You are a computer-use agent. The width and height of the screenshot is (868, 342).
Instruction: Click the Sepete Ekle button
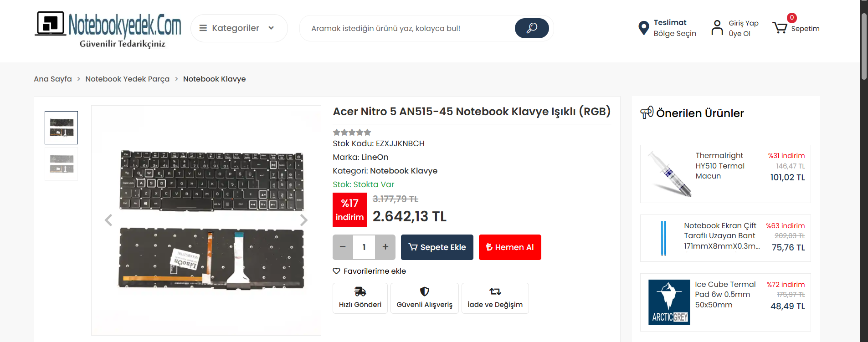(437, 247)
